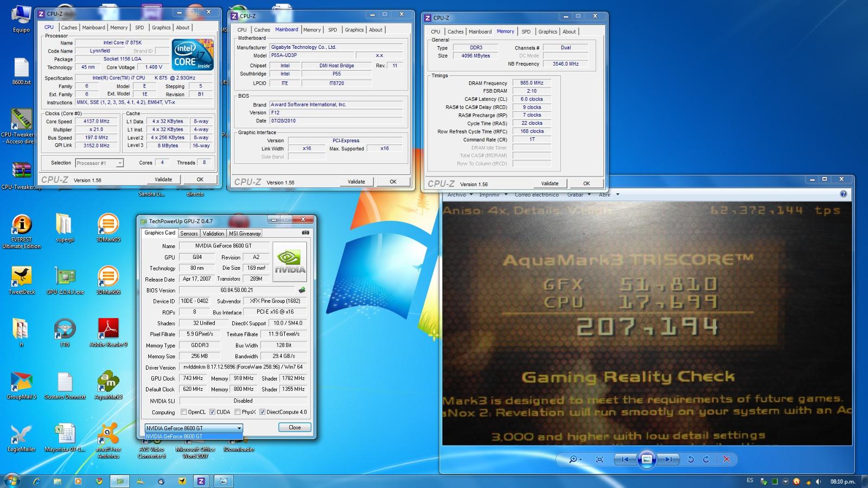Open 3DMark06 desktop shortcut
The image size is (868, 488).
pos(108,280)
